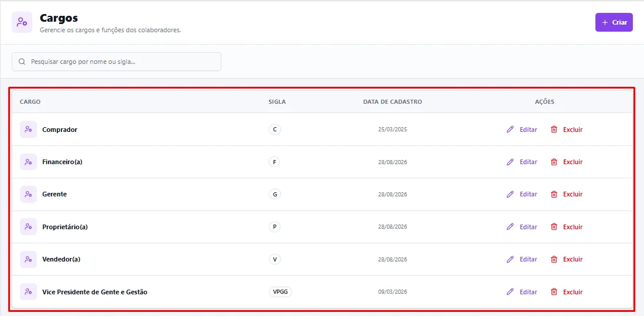Click the Gerencie os cargos subtitle text

pos(110,30)
